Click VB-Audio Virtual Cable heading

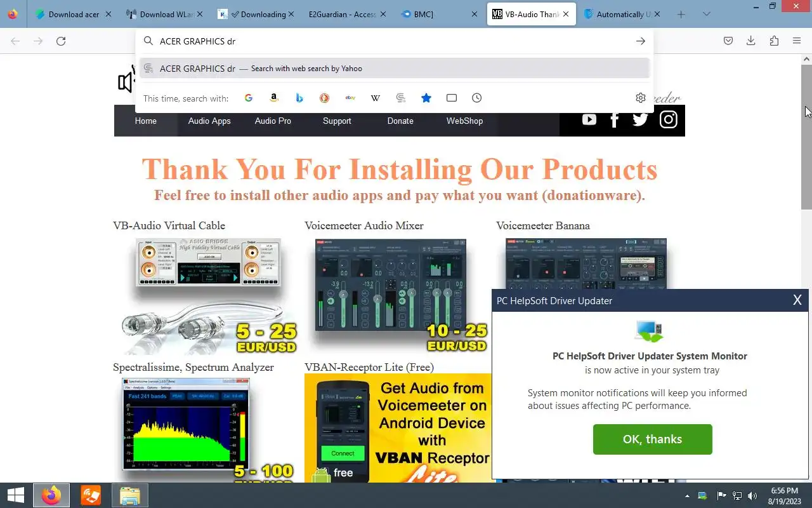[169, 225]
